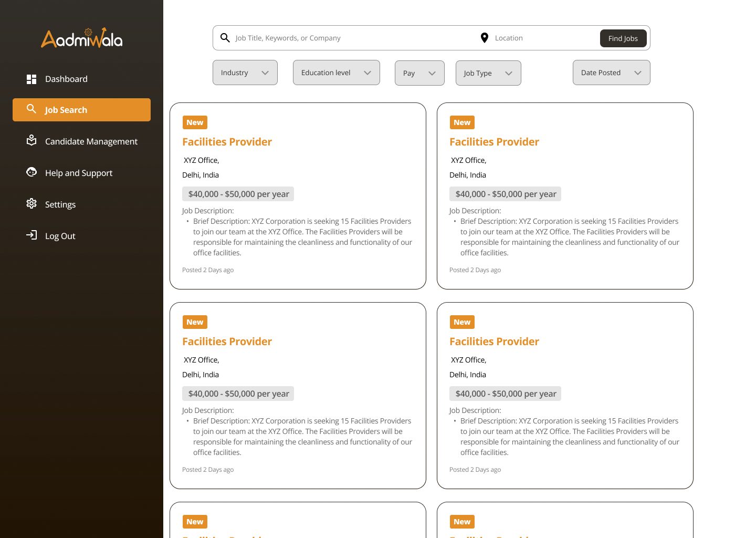Click the New badge on second-row right card
This screenshot has height=538, width=756.
[462, 322]
